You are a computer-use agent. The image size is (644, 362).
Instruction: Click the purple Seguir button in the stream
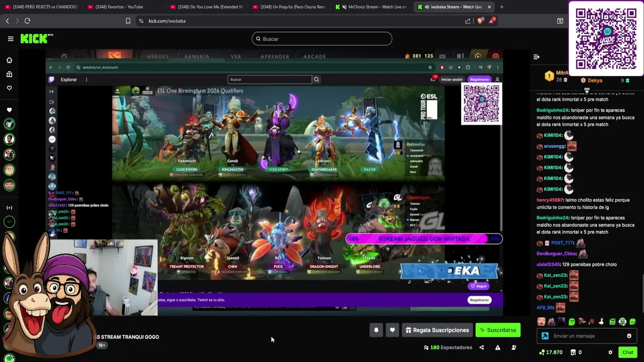(x=478, y=286)
